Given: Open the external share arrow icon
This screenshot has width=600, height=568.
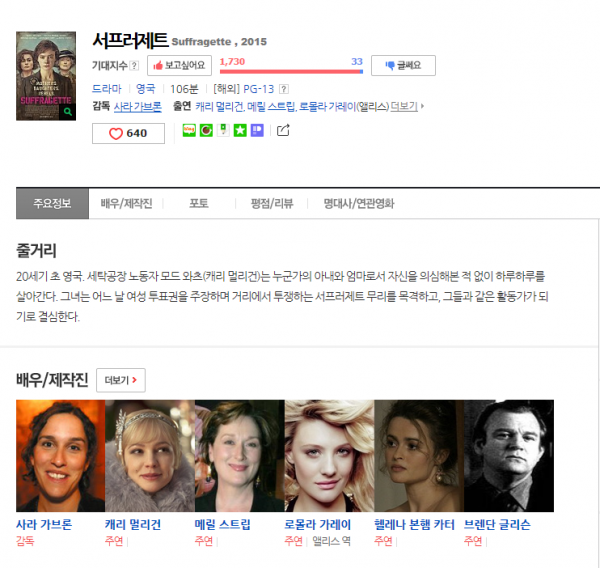Looking at the screenshot, I should click(283, 130).
